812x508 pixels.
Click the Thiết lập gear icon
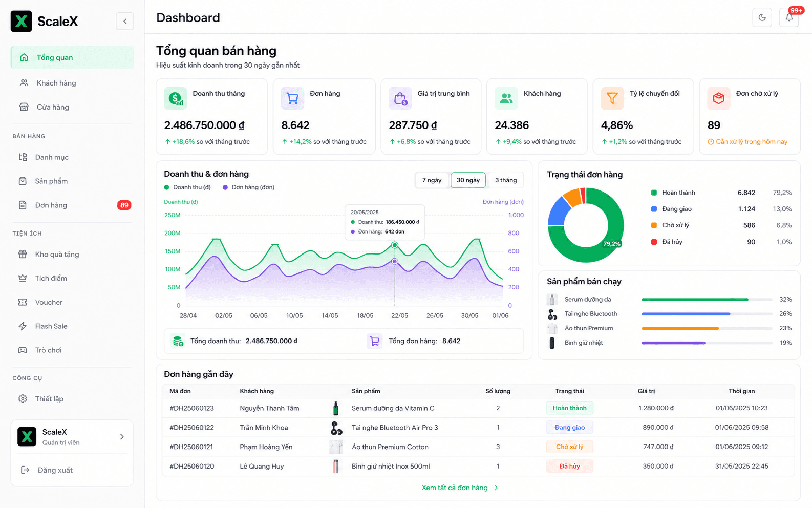[23, 399]
